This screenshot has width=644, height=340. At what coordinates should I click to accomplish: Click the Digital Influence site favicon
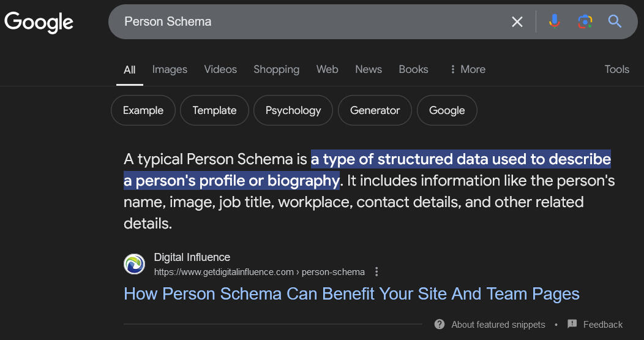[x=134, y=264]
